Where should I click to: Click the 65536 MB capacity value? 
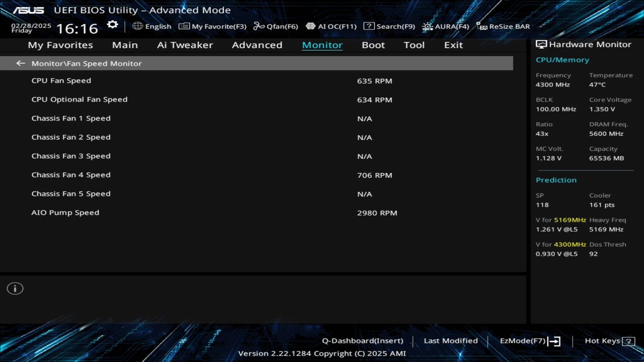coord(606,158)
